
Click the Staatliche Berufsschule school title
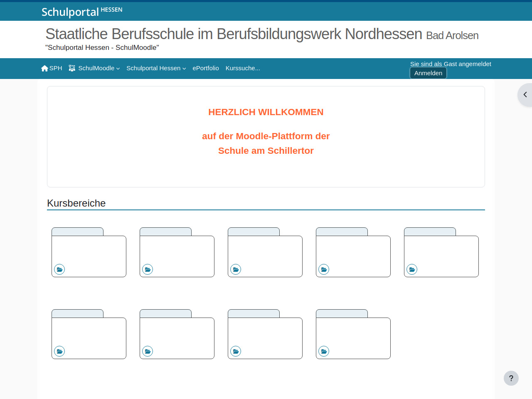pos(234,34)
